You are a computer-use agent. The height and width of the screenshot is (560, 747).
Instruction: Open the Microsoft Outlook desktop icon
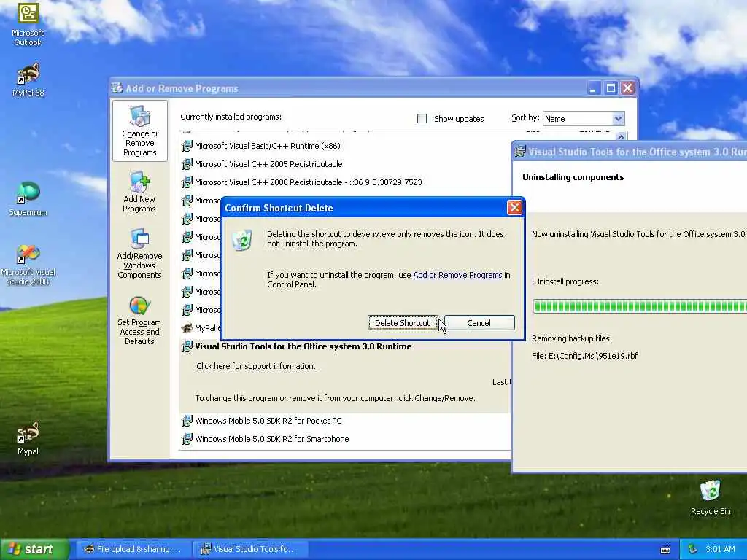click(x=28, y=24)
